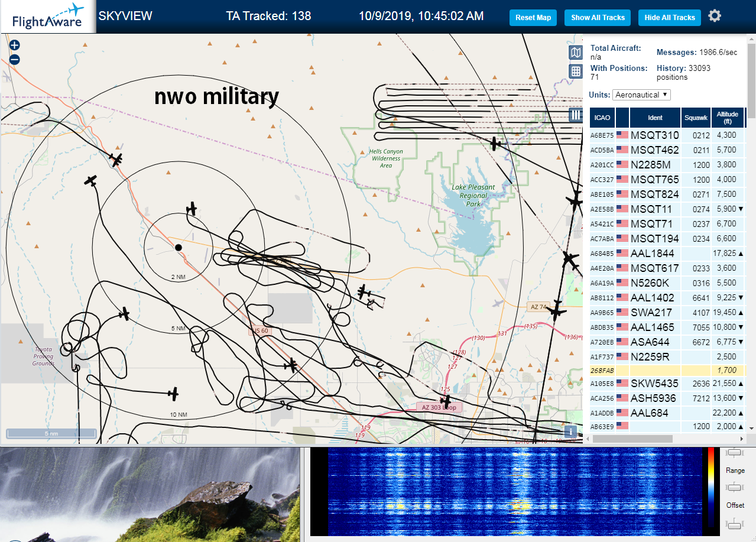The width and height of the screenshot is (756, 542).
Task: Click the US flag in the AB63E9 row
Action: 622,426
